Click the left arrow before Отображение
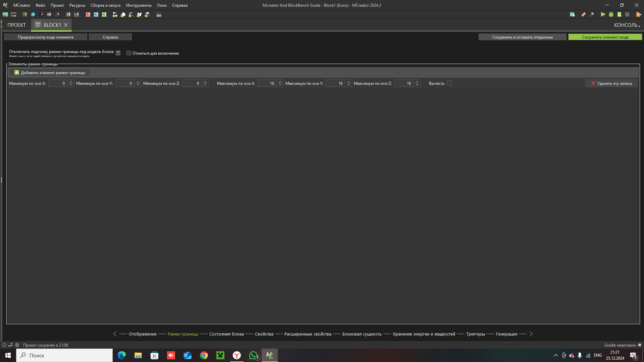 (x=115, y=334)
